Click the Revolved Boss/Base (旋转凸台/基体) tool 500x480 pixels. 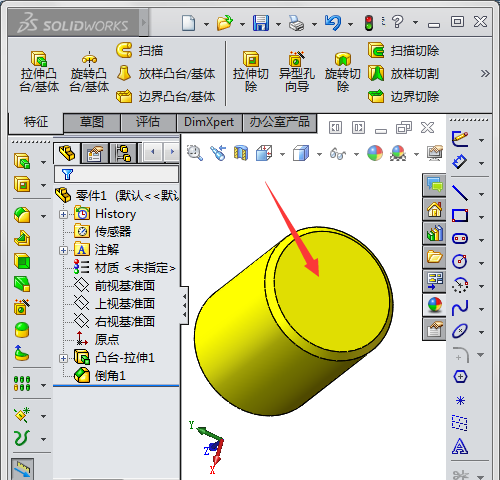click(89, 72)
